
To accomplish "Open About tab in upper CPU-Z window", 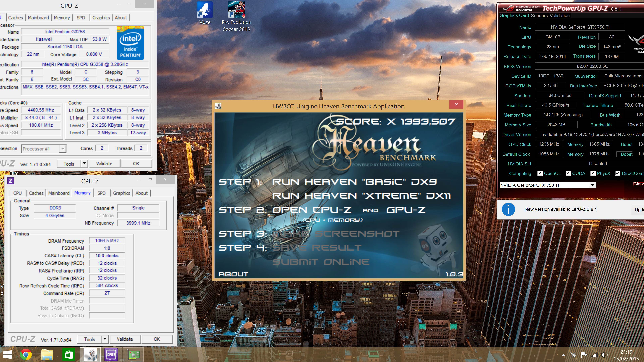I will pyautogui.click(x=121, y=17).
